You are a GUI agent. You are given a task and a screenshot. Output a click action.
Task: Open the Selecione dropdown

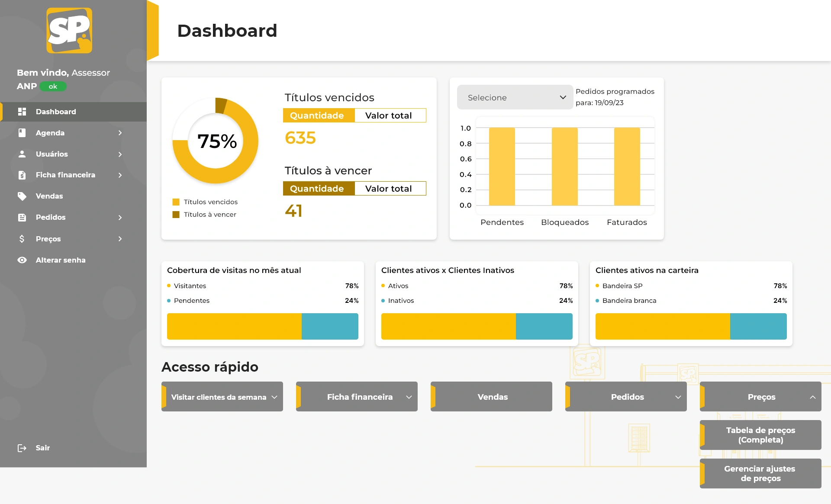(515, 97)
